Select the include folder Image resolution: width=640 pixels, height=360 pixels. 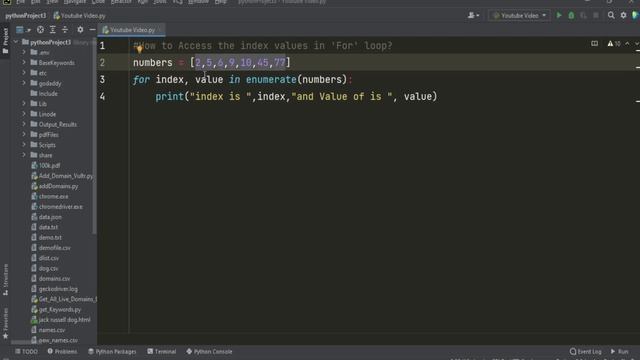pyautogui.click(x=44, y=93)
